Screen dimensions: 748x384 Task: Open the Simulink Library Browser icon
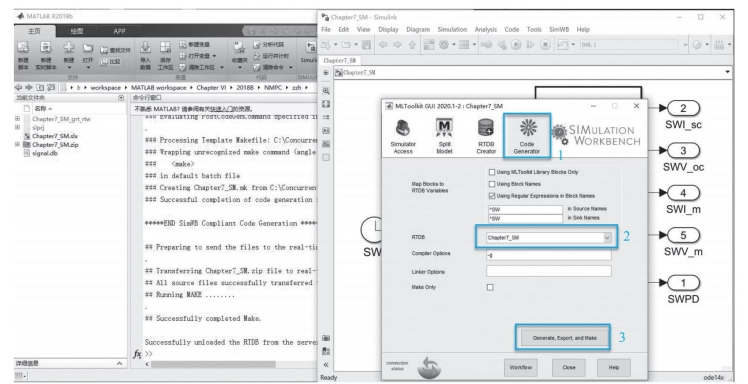pyautogui.click(x=428, y=45)
